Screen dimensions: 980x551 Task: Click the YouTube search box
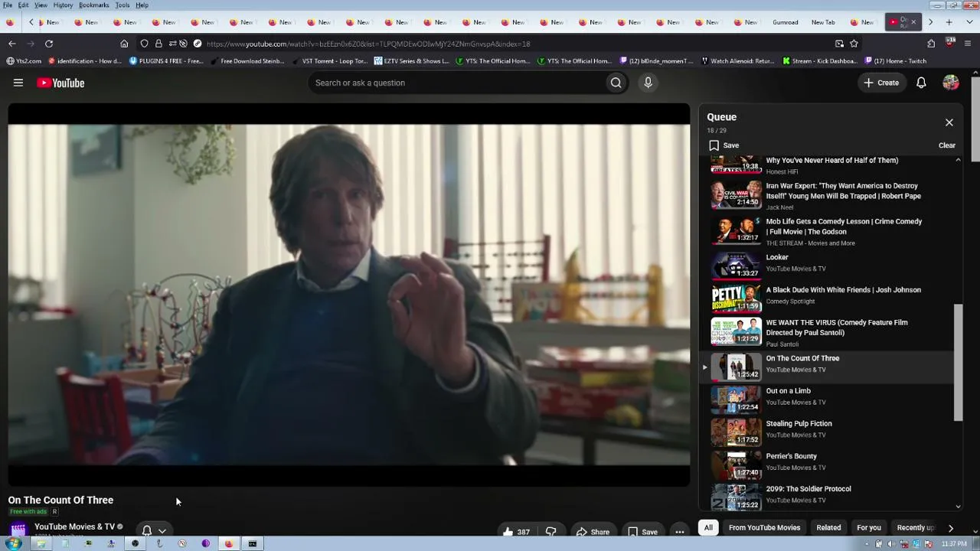click(x=456, y=83)
